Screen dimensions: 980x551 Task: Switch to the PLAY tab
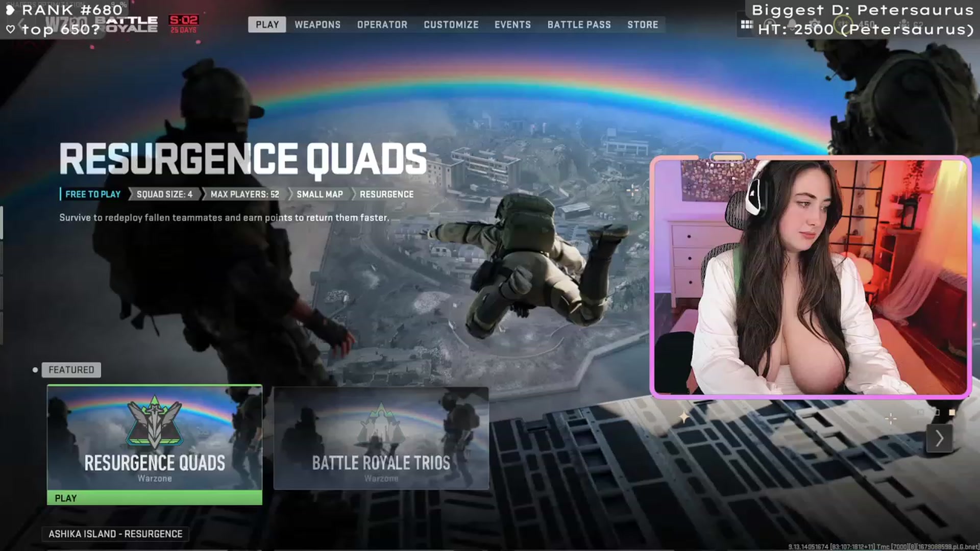click(267, 24)
